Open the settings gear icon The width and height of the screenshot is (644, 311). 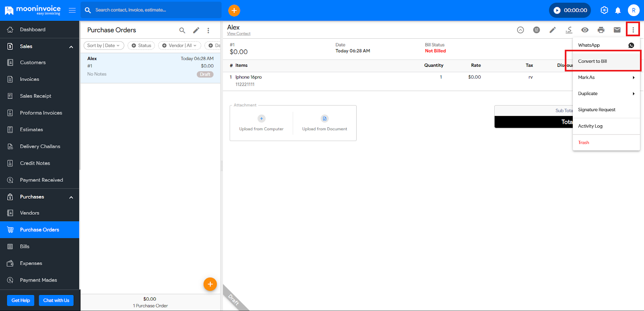click(604, 10)
